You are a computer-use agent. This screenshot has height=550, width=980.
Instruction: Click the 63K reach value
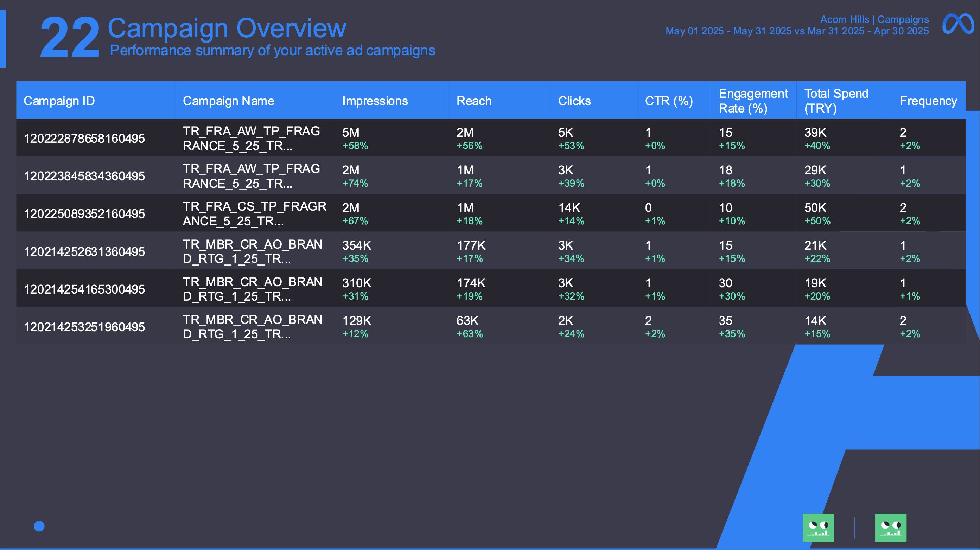pyautogui.click(x=467, y=321)
